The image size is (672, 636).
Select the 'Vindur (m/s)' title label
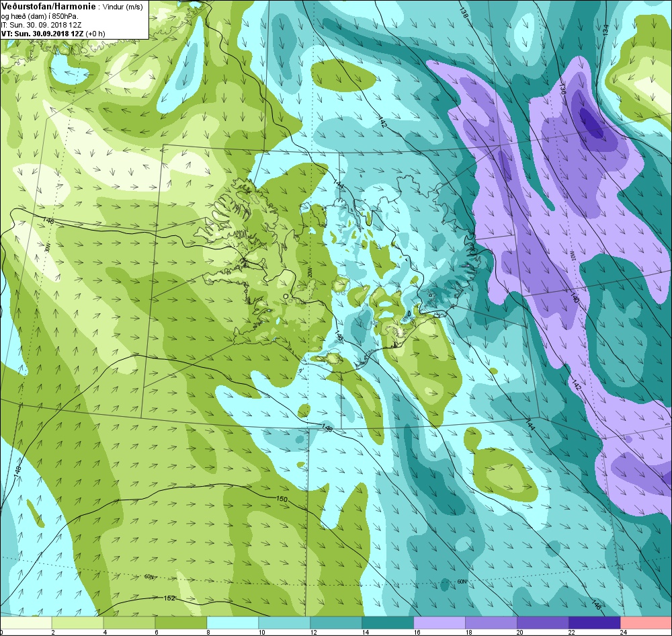point(124,7)
